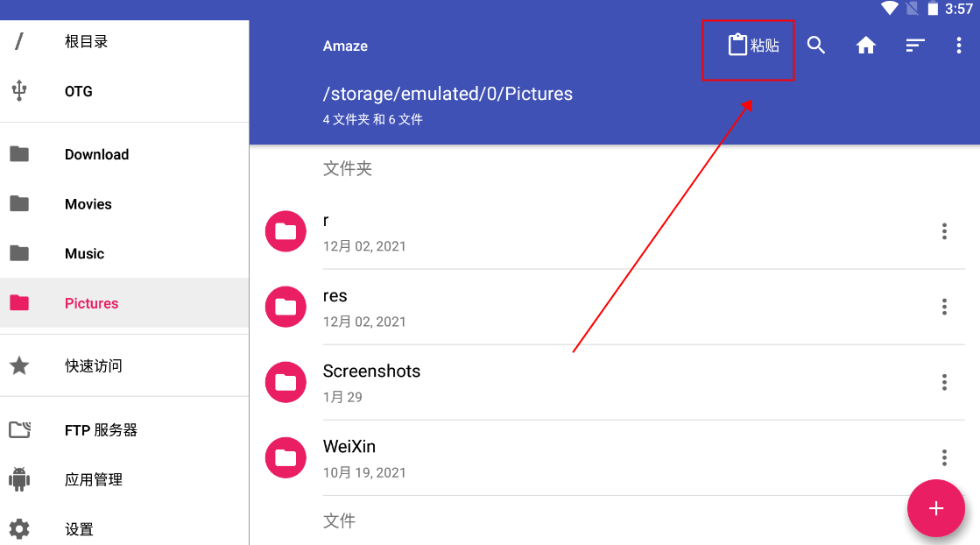The width and height of the screenshot is (980, 545).
Task: Open more options for folder r
Action: pyautogui.click(x=944, y=231)
